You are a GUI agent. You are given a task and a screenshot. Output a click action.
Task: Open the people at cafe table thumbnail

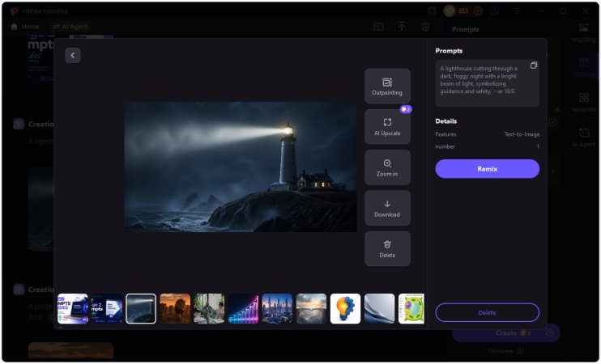click(x=209, y=309)
